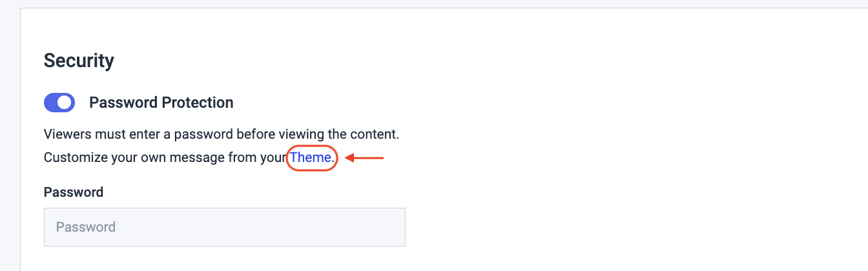This screenshot has width=868, height=271.
Task: Click the red oval highlighting Theme
Action: 336,161
